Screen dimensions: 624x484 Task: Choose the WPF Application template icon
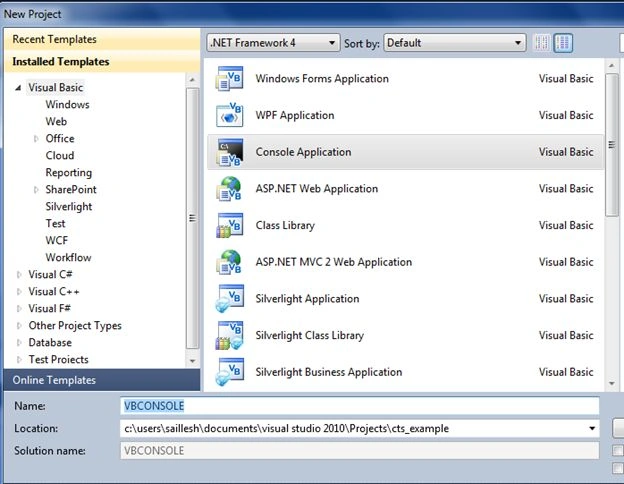[x=229, y=115]
